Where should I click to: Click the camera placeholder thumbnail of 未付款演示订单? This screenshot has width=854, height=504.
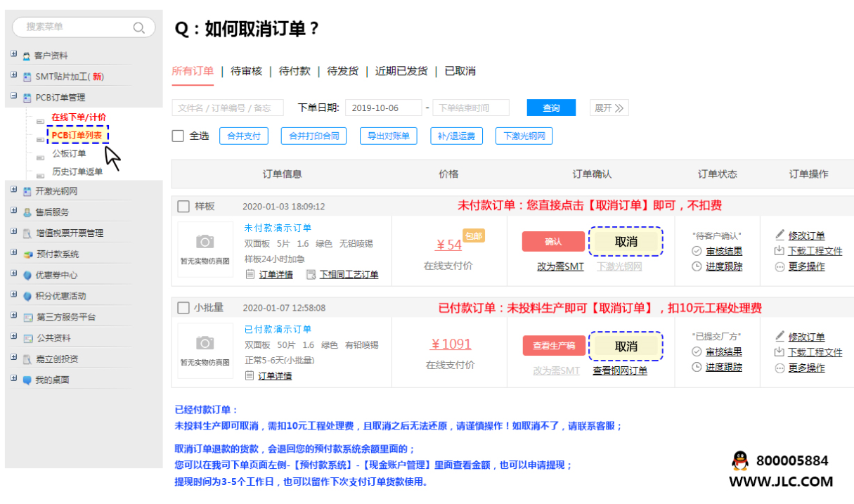(205, 247)
